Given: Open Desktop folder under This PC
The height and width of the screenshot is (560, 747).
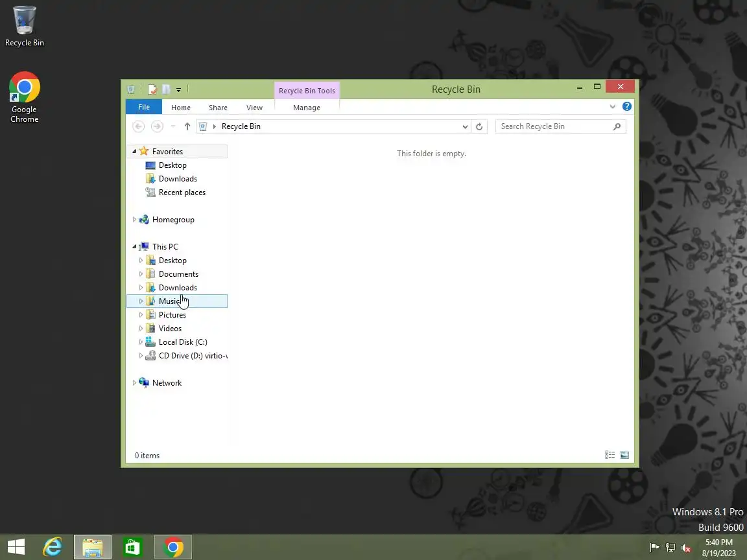Looking at the screenshot, I should coord(172,261).
